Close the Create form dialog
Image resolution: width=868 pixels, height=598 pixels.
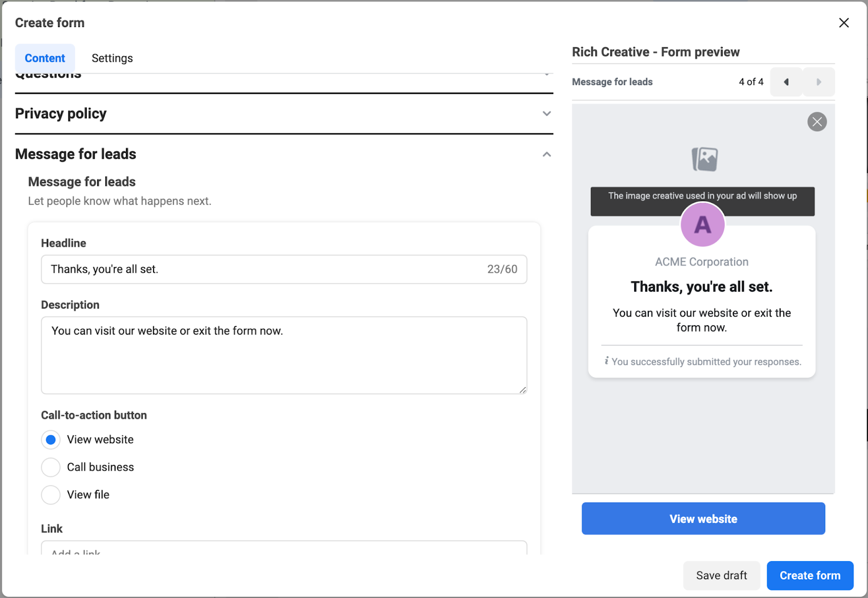coord(844,23)
